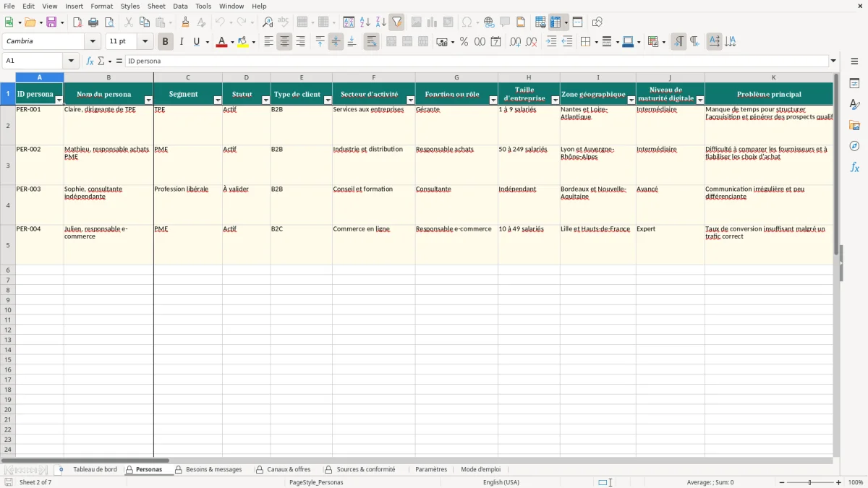This screenshot has height=488, width=868.
Task: Insert special character omega icon
Action: pyautogui.click(x=467, y=22)
